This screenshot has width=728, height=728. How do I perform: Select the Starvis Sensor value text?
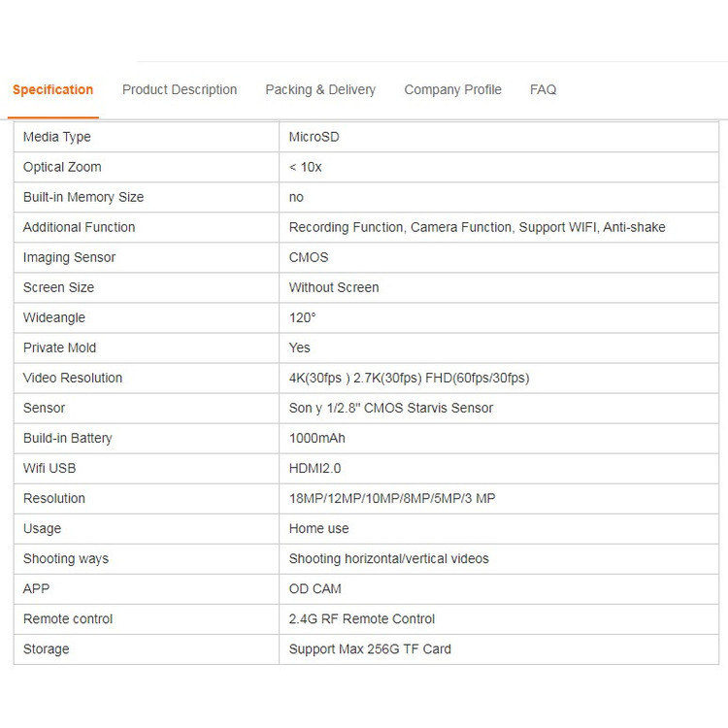(x=391, y=408)
